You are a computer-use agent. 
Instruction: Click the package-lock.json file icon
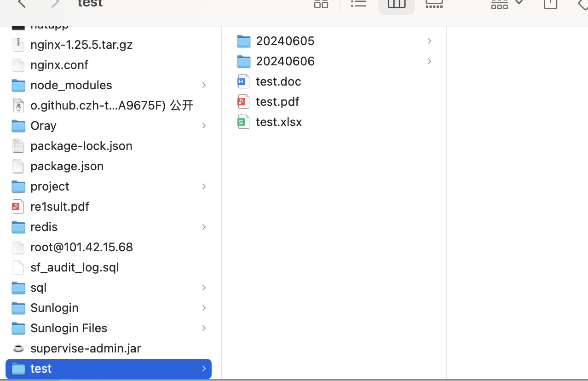pos(18,146)
